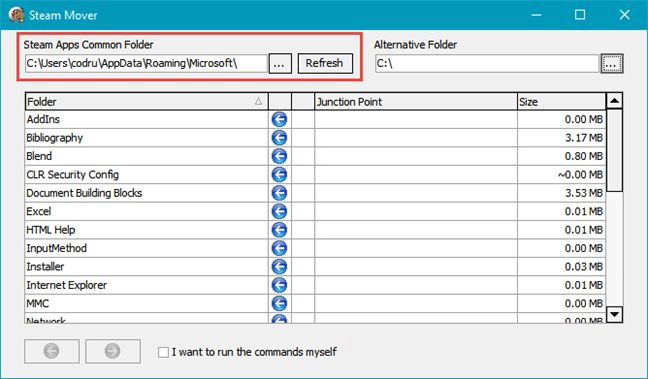Click the blue arrow icon for MMC
Viewport: 648px width, 379px height.
[279, 303]
